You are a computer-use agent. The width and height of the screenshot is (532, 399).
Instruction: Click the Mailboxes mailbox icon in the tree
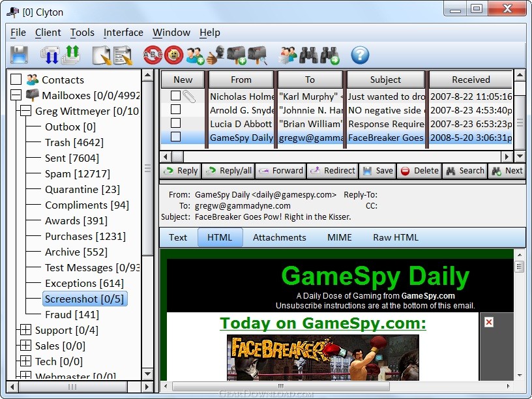tap(33, 95)
